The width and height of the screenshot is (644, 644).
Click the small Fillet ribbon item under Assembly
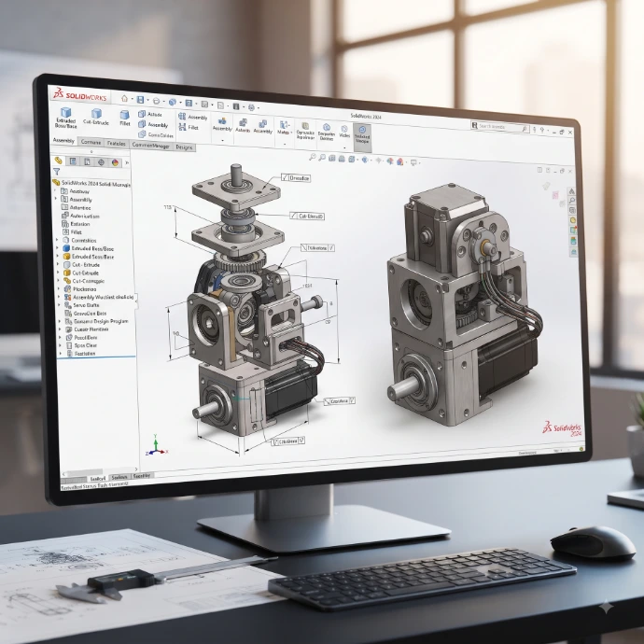click(x=189, y=127)
